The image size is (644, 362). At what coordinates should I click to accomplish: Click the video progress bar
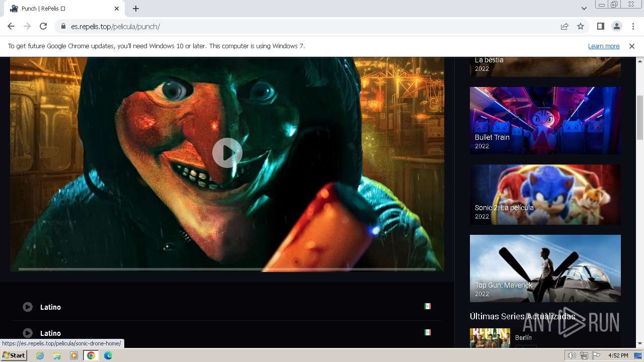[227, 269]
